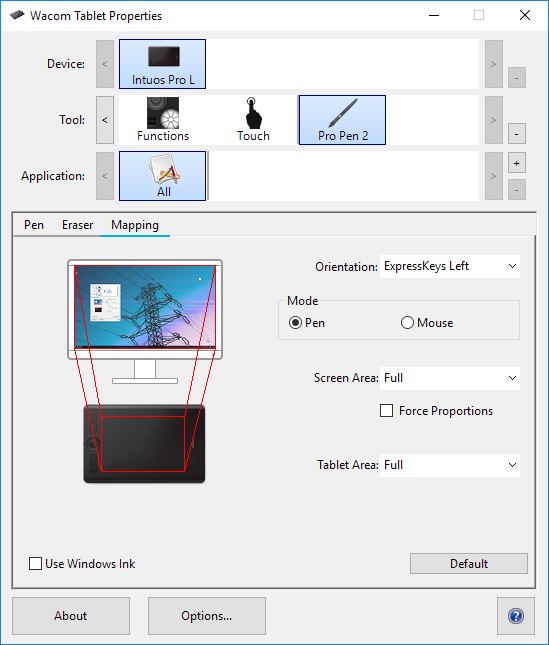Remove the tool with the minus button
The height and width of the screenshot is (645, 549).
(517, 134)
